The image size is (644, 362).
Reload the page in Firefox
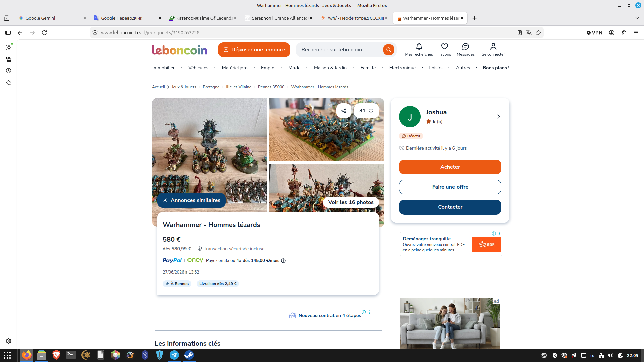(44, 33)
